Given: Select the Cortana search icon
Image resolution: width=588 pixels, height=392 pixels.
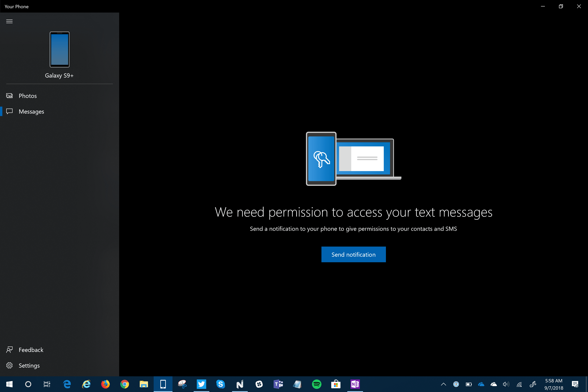Looking at the screenshot, I should (x=28, y=384).
